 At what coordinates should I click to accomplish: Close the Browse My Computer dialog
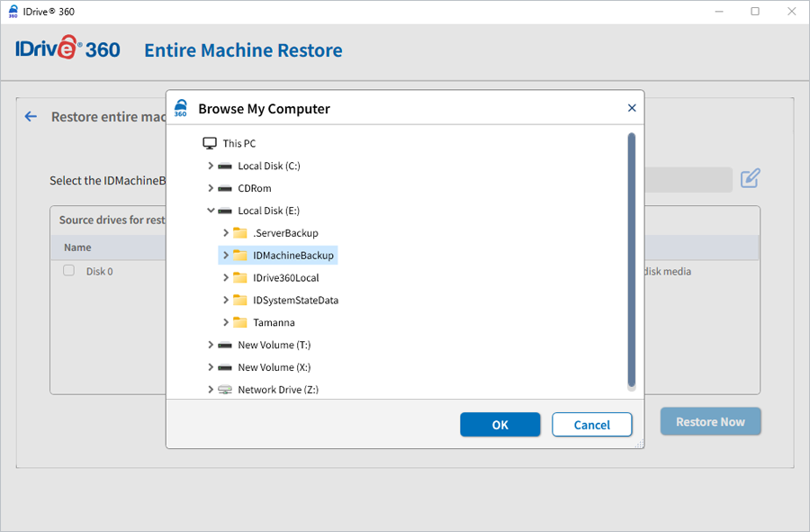[631, 108]
